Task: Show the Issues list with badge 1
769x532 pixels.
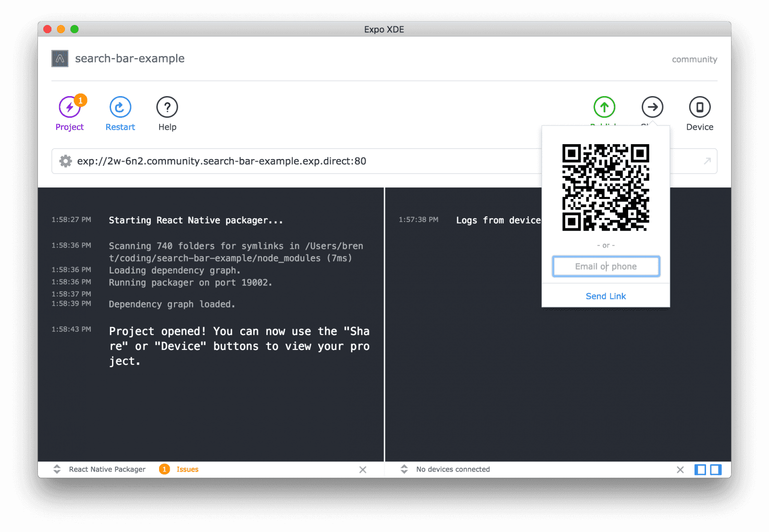Action: [179, 469]
